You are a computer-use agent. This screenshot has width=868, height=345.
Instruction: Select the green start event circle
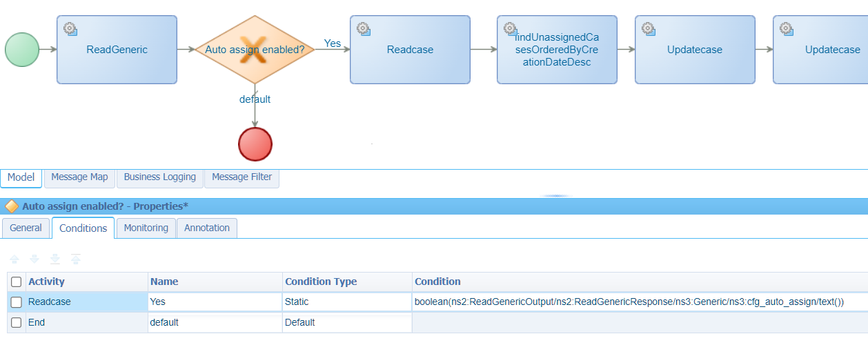pyautogui.click(x=22, y=50)
